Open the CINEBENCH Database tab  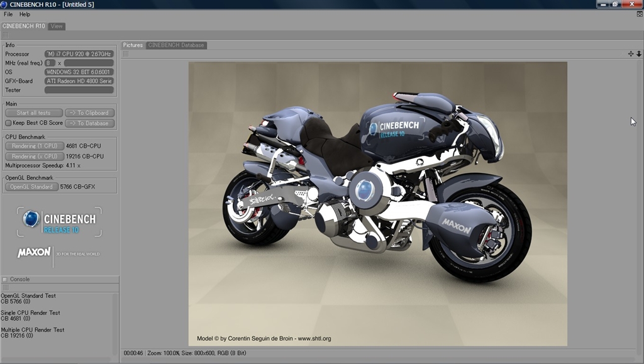(x=176, y=45)
